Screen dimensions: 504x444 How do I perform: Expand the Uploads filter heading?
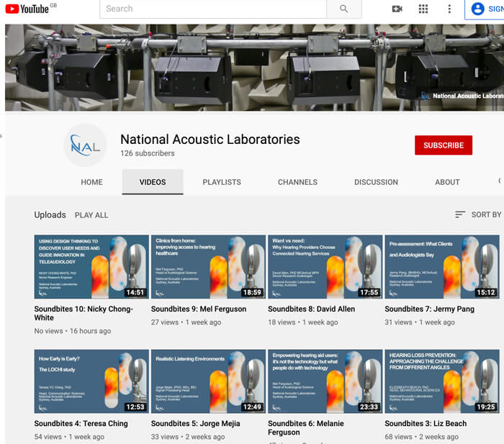50,214
